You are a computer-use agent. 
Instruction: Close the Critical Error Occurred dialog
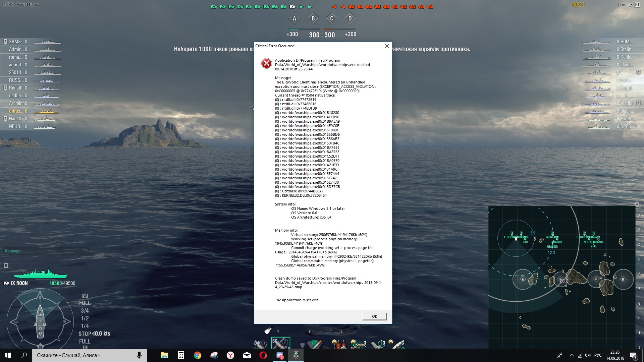pos(387,46)
